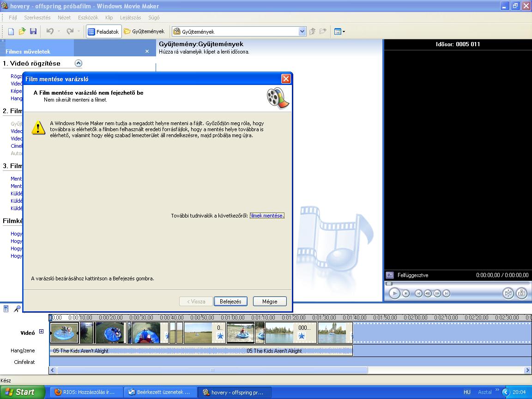Screen dimensions: 532x399
Task: Jump back to previous clip in preview
Action: tap(419, 294)
